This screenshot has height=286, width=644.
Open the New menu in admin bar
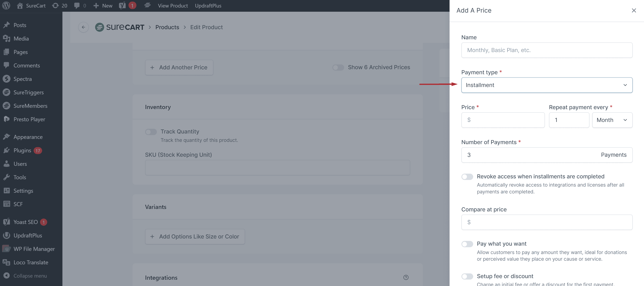(103, 5)
